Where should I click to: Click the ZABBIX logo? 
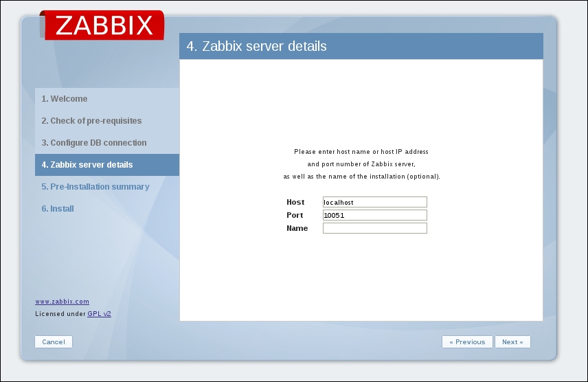[104, 25]
